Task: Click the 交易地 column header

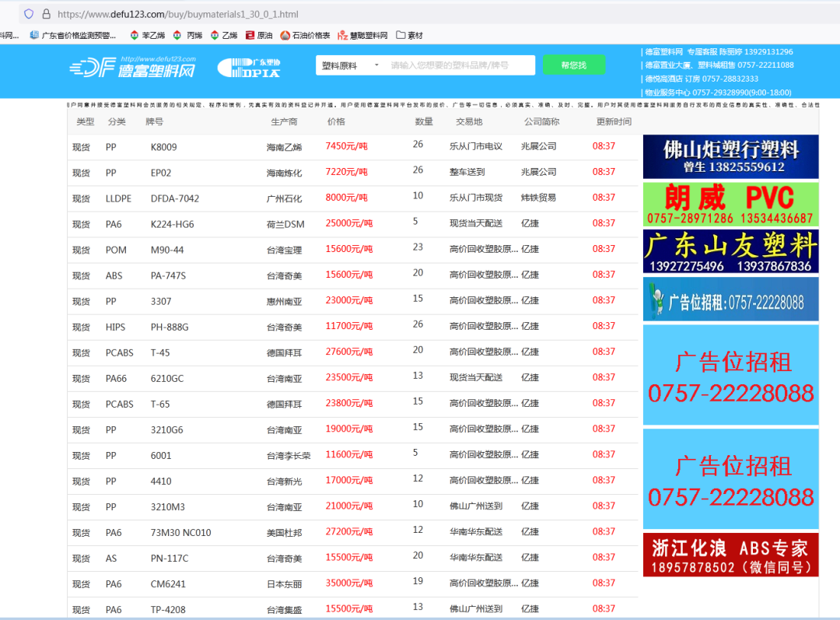Action: (x=469, y=121)
